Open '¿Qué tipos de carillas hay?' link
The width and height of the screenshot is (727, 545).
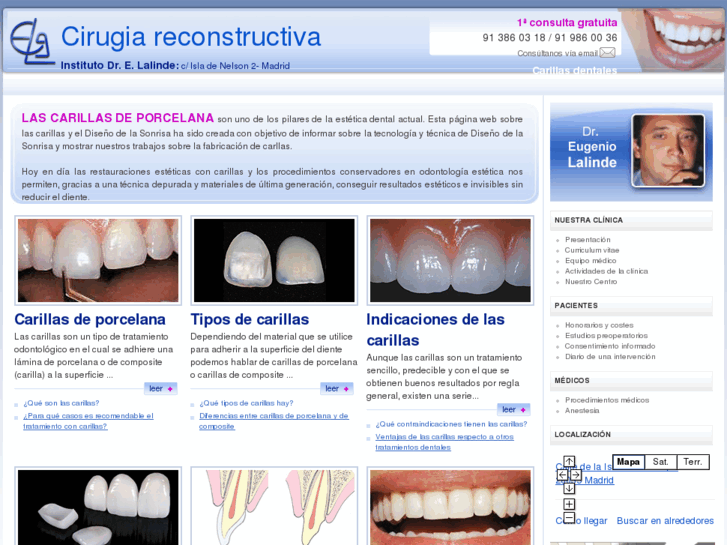point(246,403)
